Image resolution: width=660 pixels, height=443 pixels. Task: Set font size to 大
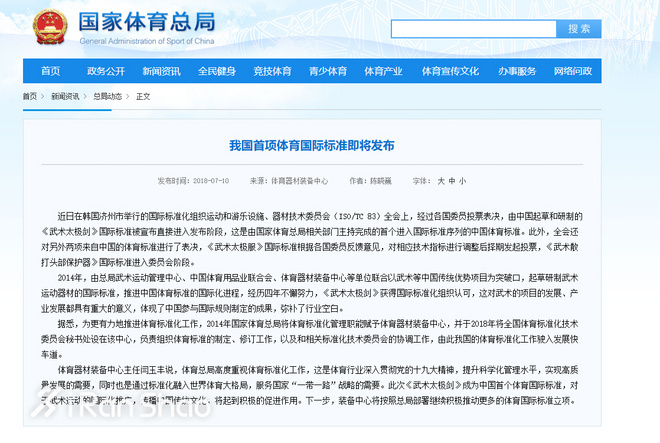click(x=441, y=181)
